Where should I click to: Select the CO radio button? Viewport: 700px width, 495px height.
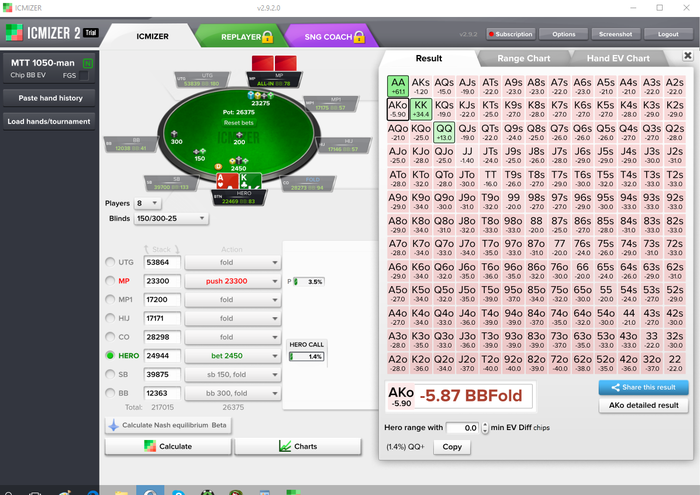[110, 337]
